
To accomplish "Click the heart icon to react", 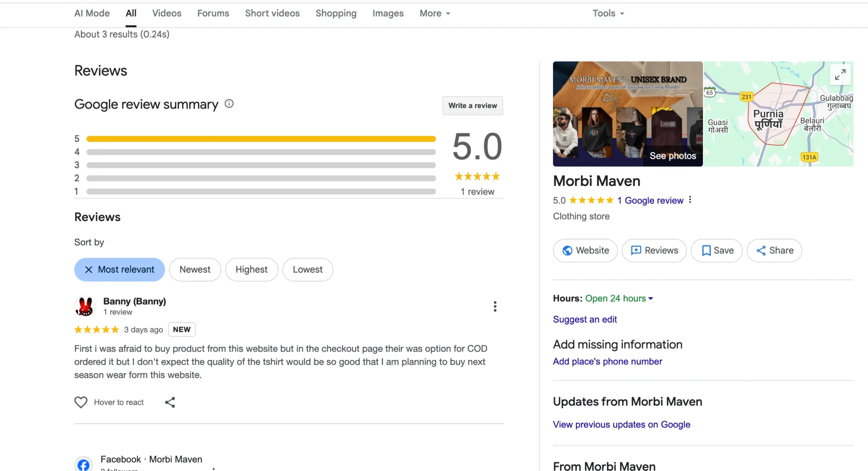I will [x=81, y=402].
